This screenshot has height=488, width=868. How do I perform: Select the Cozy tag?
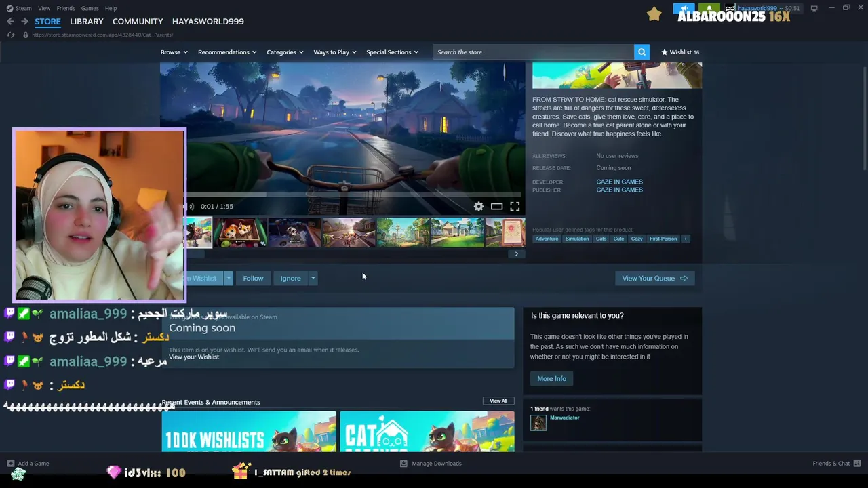tap(637, 239)
